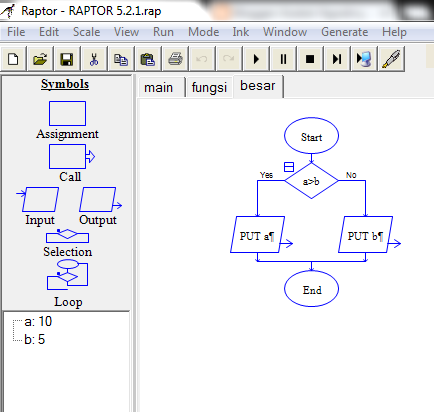
Task: Open the Ink menu
Action: (x=241, y=32)
